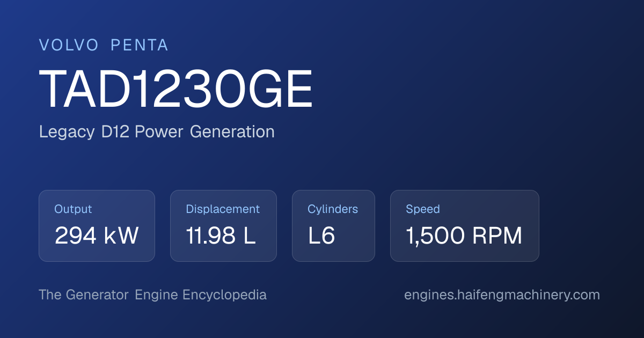Image resolution: width=644 pixels, height=338 pixels.
Task: Click The Generator Engine Encyclopedia footer text
Action: (153, 295)
